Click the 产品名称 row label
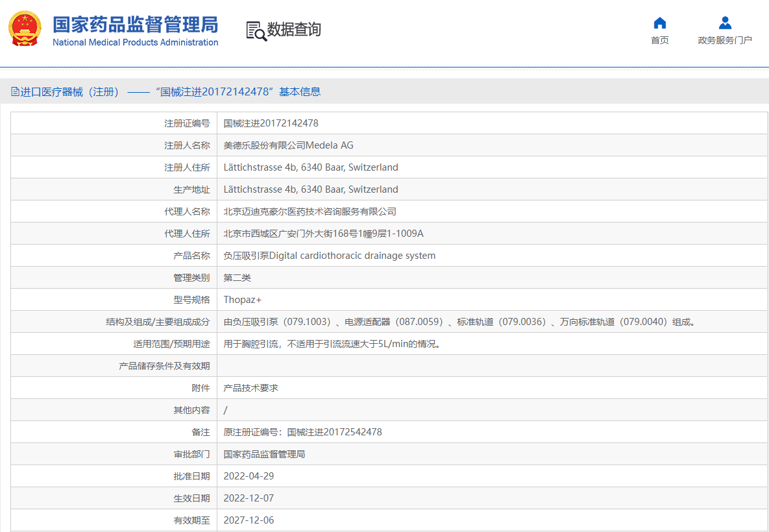This screenshot has height=532, width=769. [x=191, y=256]
